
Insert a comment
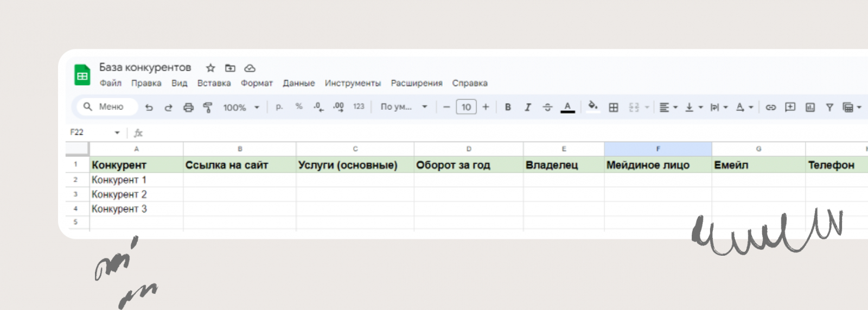(790, 107)
